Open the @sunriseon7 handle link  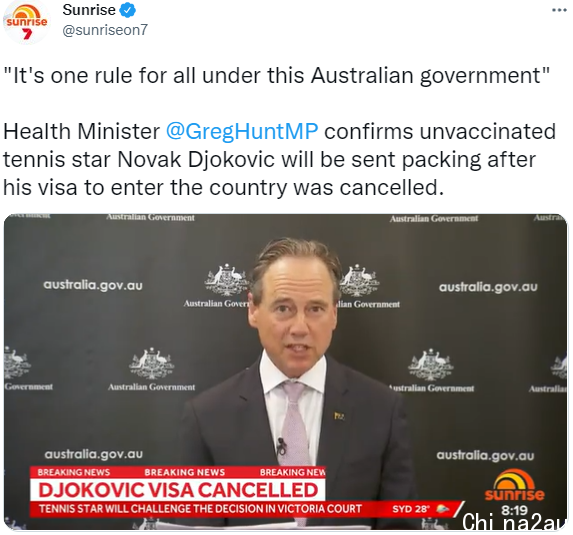pos(105,30)
